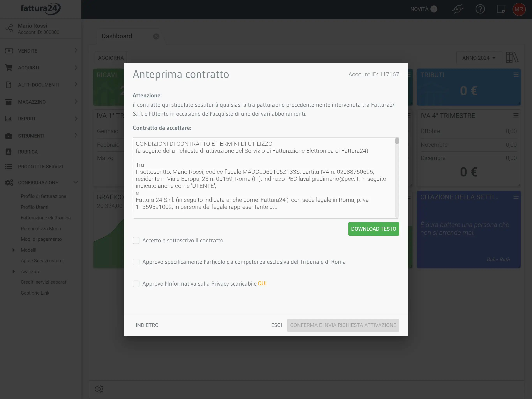Click the Account ID: 117167 text
Screen dimensions: 532x399
373,74
